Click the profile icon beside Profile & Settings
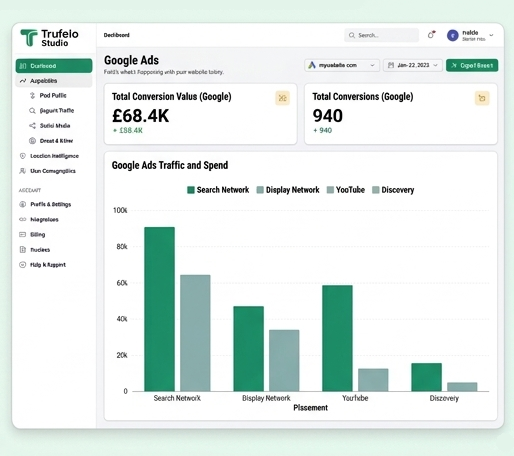The height and width of the screenshot is (456, 514). click(22, 204)
